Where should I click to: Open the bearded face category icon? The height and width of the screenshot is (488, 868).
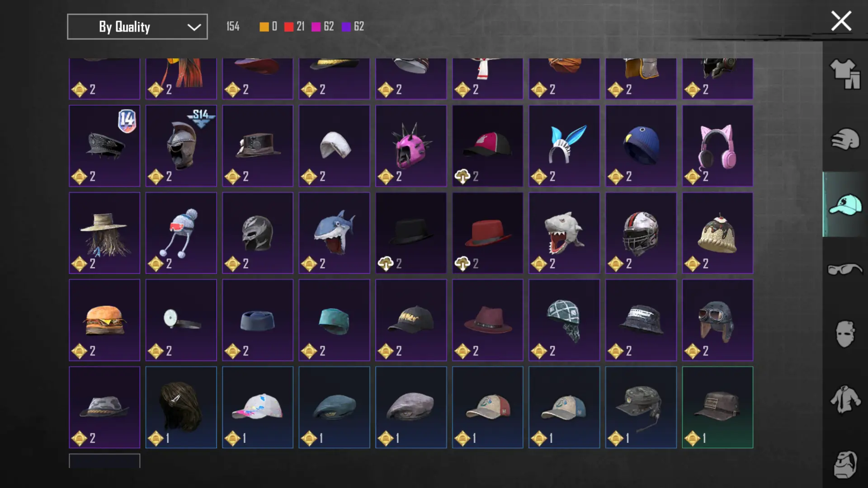(x=844, y=464)
